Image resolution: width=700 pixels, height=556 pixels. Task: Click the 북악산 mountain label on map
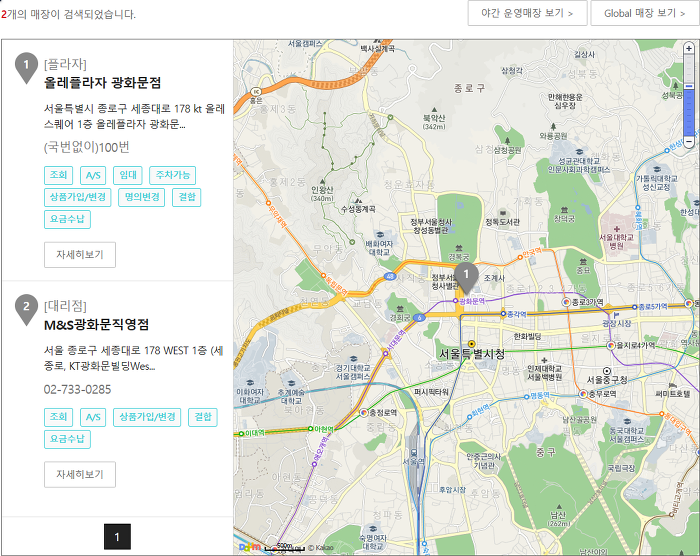pyautogui.click(x=434, y=118)
